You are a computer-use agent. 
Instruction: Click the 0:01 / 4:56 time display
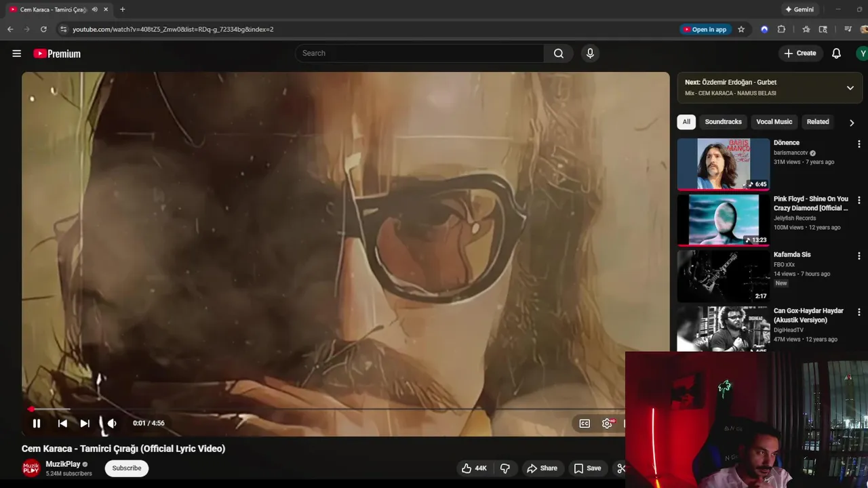click(149, 424)
